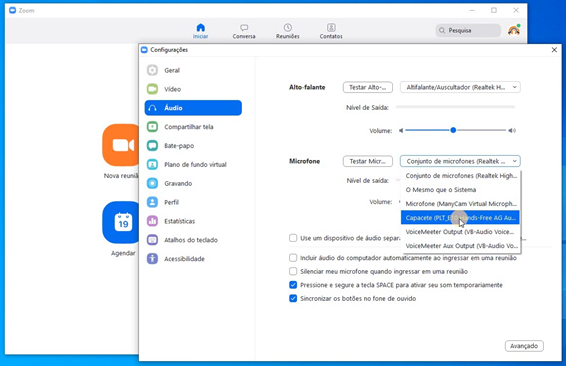
Task: Click the Pesquisa search field
Action: click(468, 30)
